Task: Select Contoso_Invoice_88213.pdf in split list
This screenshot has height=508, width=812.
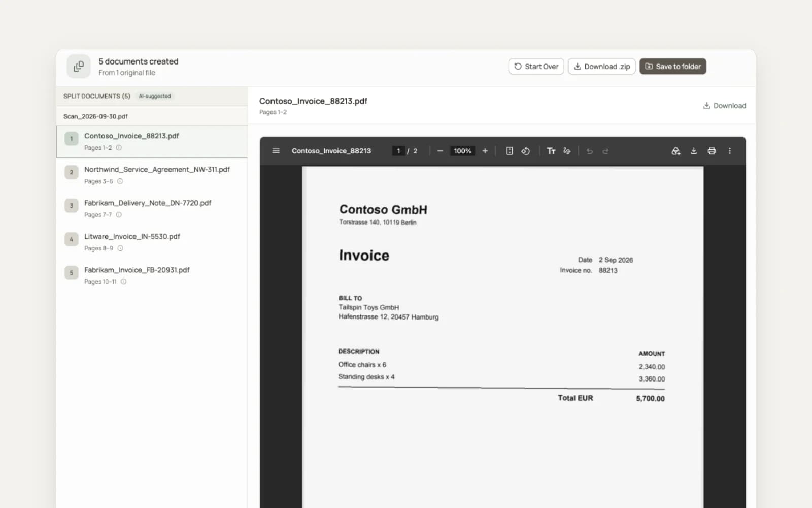Action: (152, 142)
